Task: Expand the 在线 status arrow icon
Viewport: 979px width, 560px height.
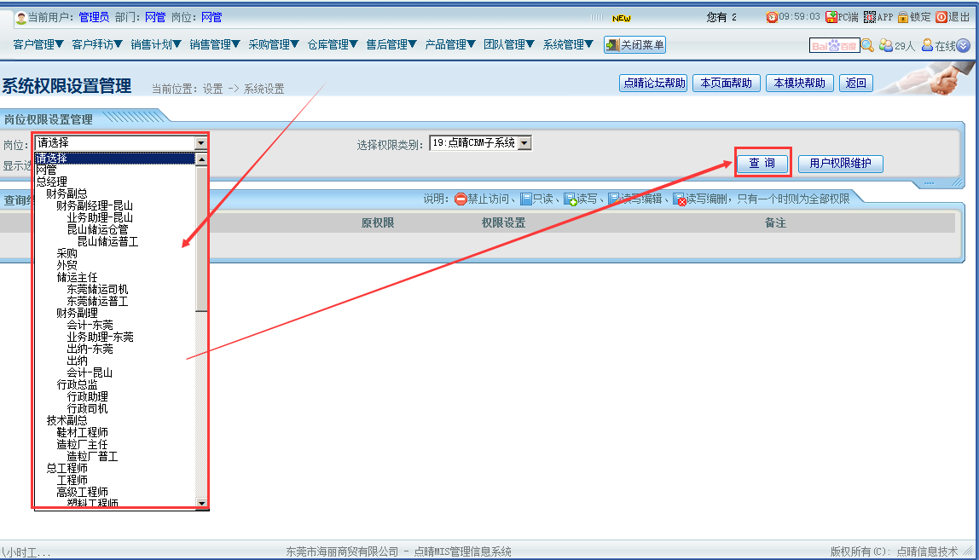Action: pos(964,46)
